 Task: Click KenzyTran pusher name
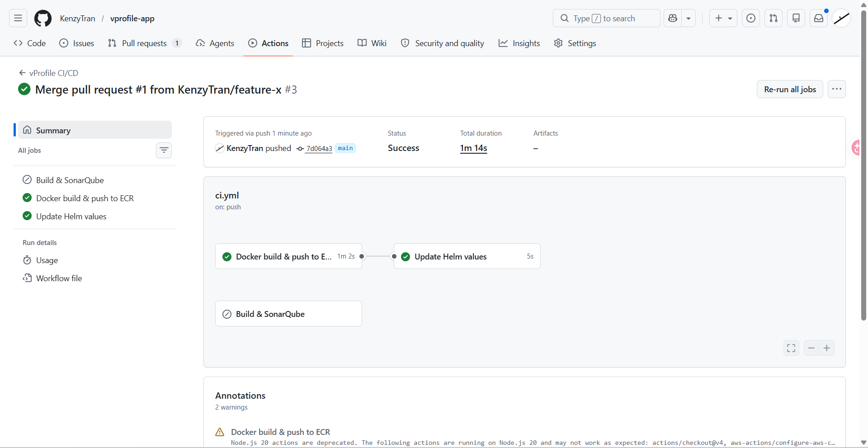pyautogui.click(x=245, y=148)
